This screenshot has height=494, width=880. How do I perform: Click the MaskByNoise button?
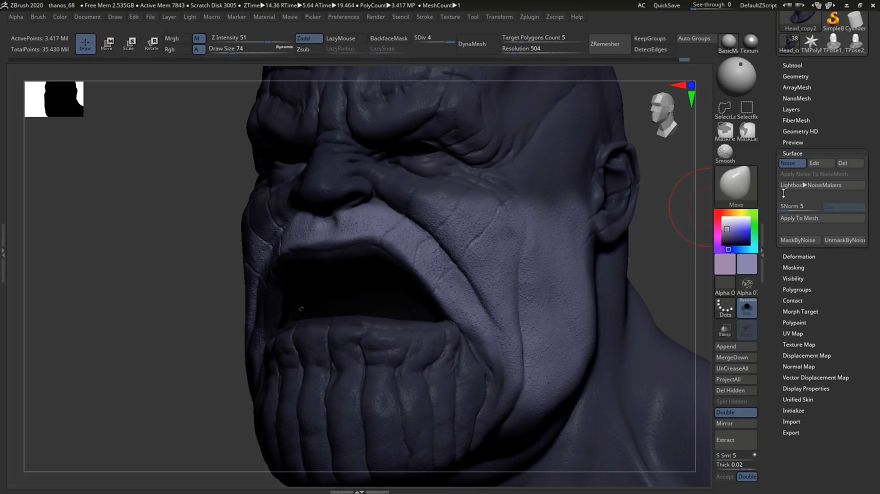pos(798,240)
